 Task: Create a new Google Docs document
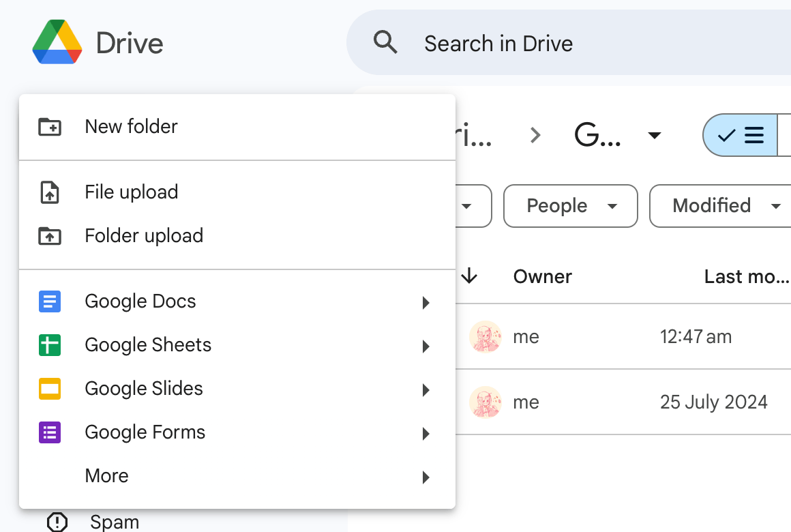pyautogui.click(x=237, y=301)
